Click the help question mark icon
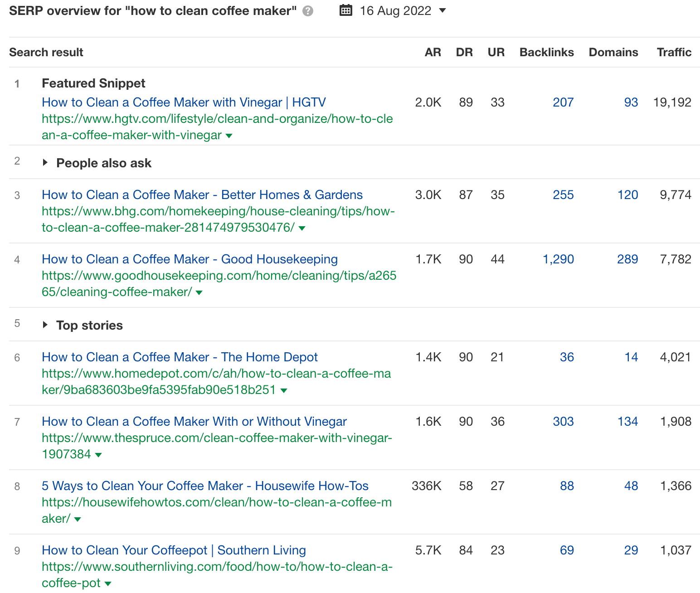The height and width of the screenshot is (593, 700). tap(308, 10)
